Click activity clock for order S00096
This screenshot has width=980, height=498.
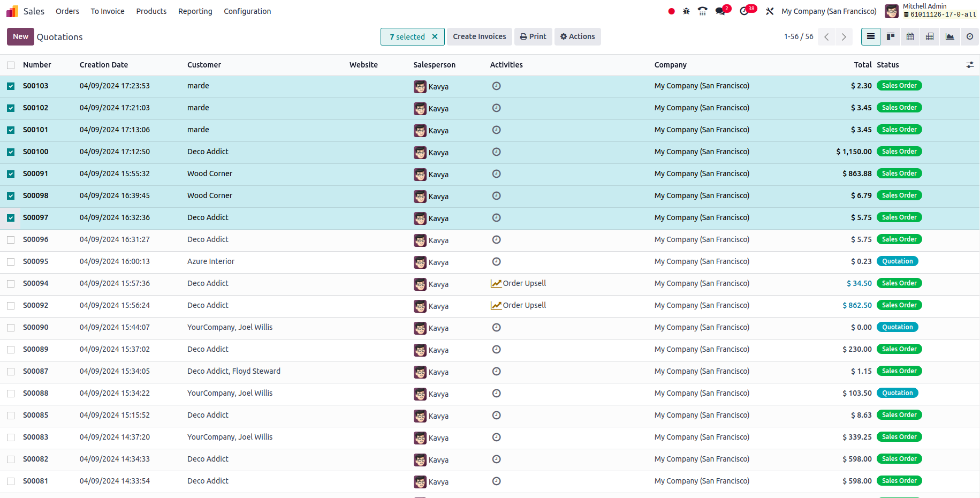[496, 239]
